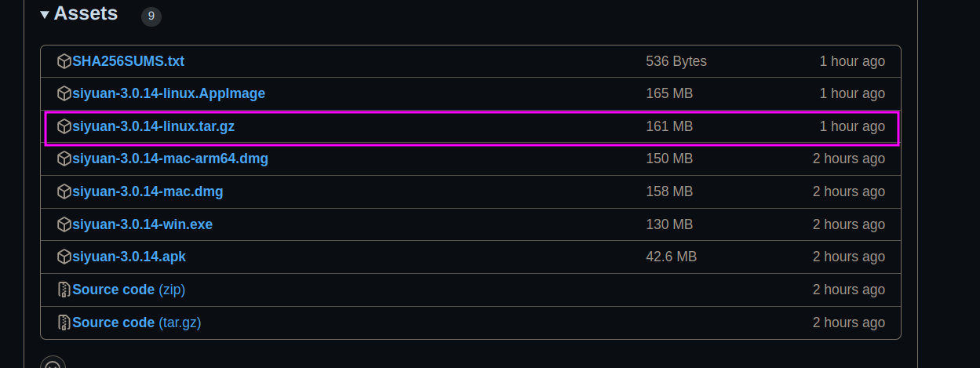The height and width of the screenshot is (368, 980).
Task: Download the siyuan-3.0.14.apk Android package
Action: click(x=129, y=257)
